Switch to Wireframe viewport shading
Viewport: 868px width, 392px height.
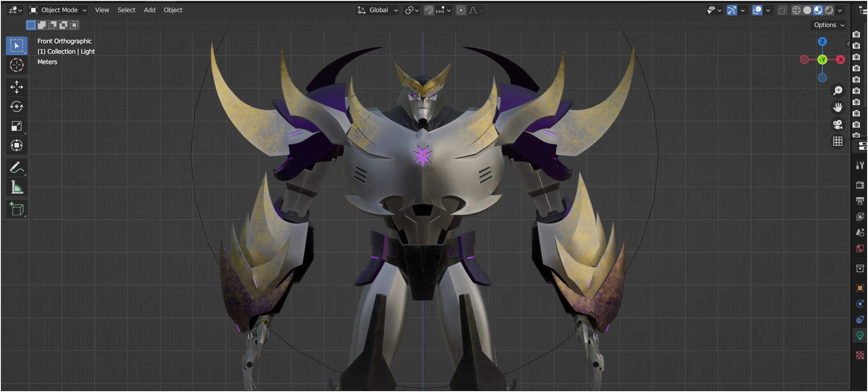797,10
